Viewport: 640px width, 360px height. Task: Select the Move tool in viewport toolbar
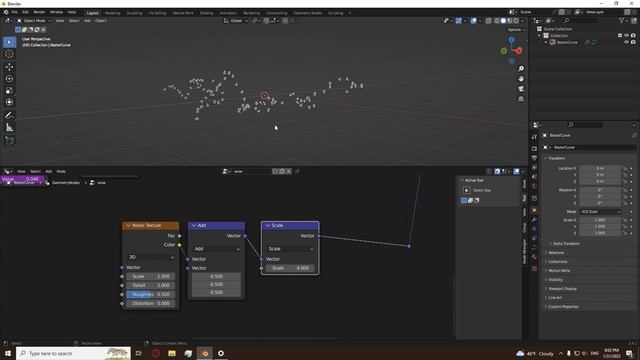(9, 67)
